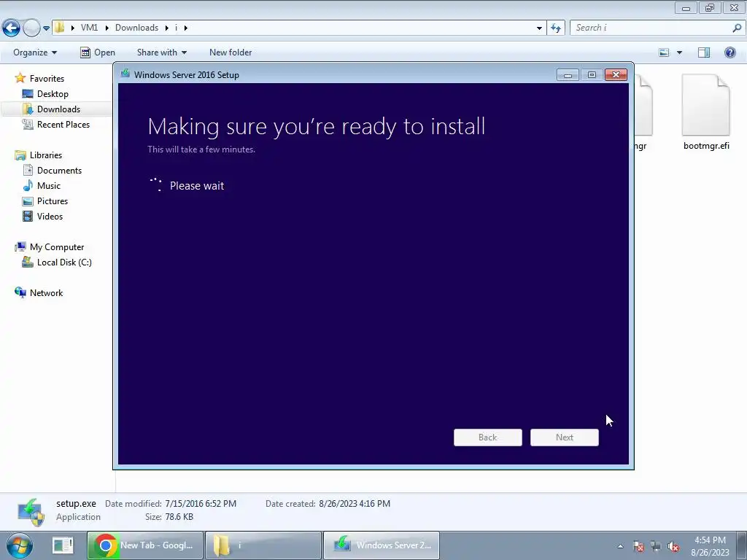This screenshot has width=747, height=560.
Task: Click the network tray icon
Action: (656, 546)
